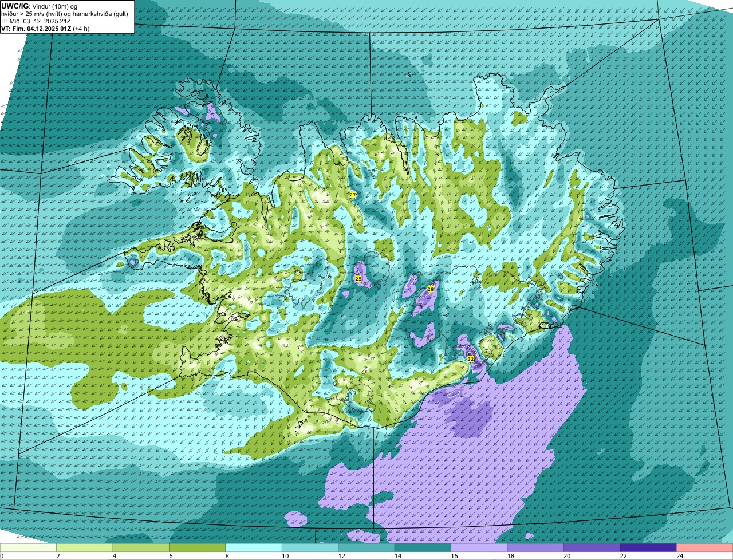Click the yellow gust marker labeled 28

tap(431, 289)
